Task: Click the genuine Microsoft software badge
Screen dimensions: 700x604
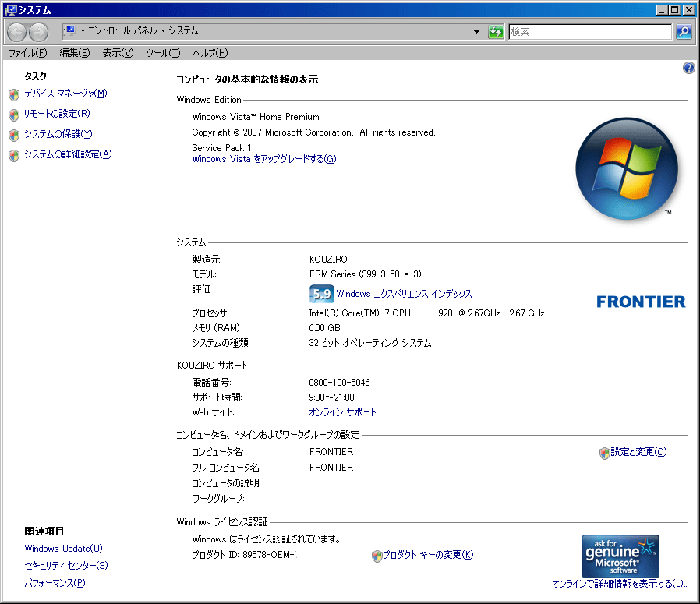Action: pos(620,556)
